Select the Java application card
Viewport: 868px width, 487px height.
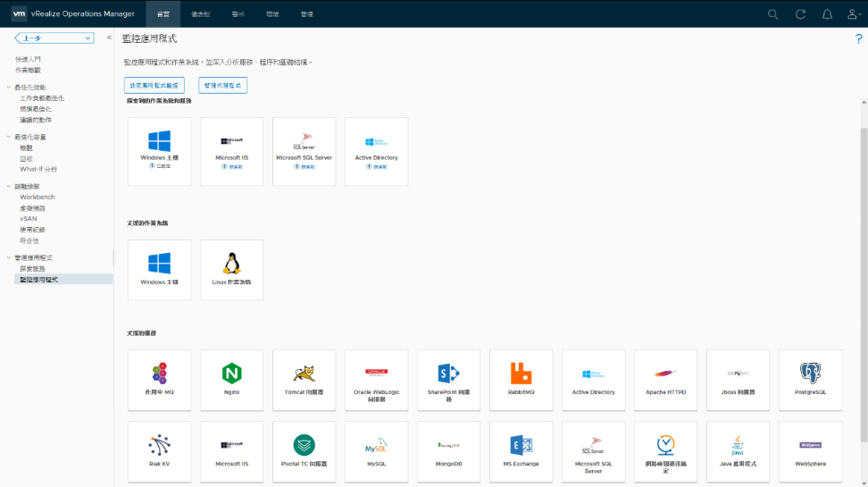(x=738, y=451)
